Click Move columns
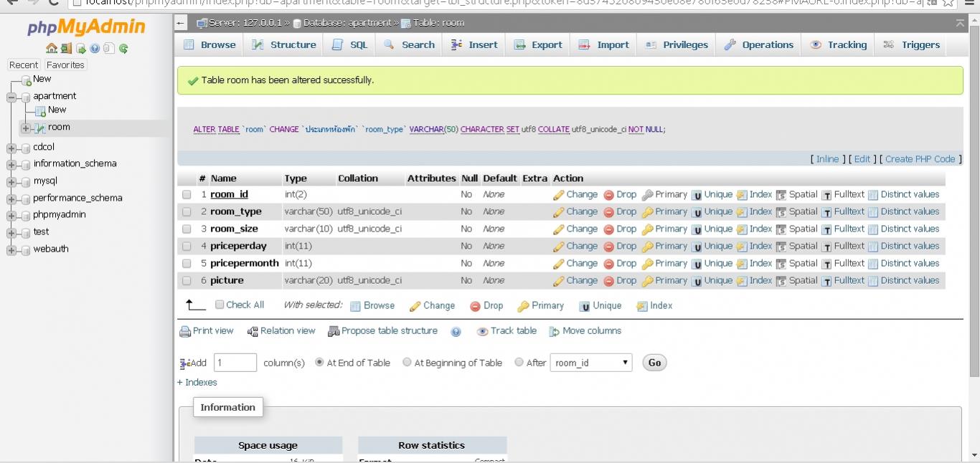980x463 pixels. (x=585, y=331)
